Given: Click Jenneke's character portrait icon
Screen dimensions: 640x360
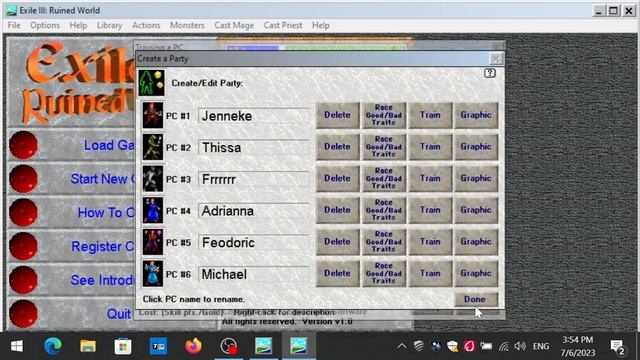Looking at the screenshot, I should click(x=153, y=115).
